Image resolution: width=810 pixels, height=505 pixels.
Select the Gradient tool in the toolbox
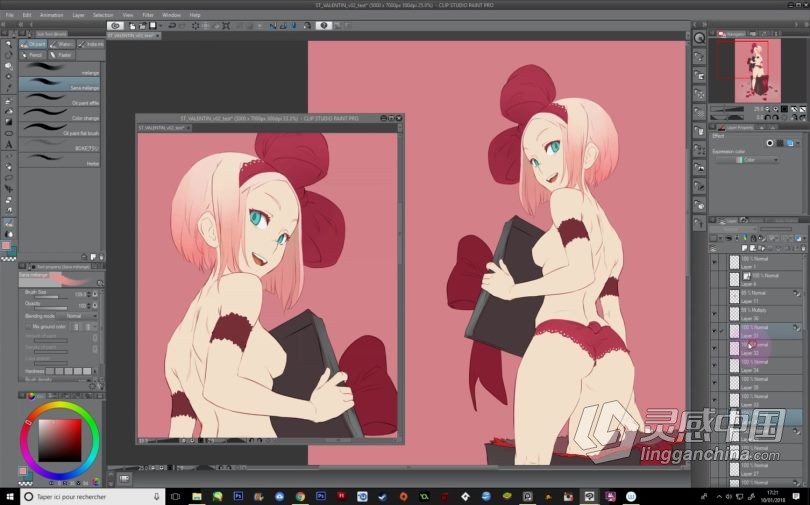point(8,122)
